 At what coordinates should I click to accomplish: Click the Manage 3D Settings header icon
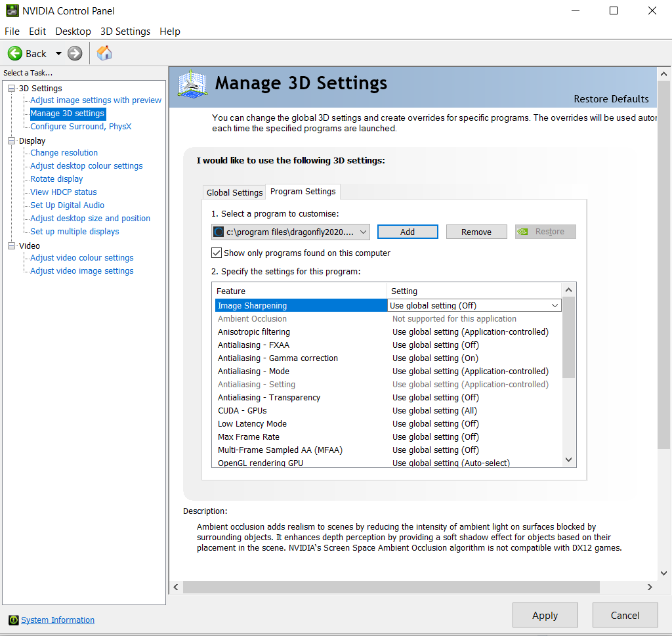[192, 85]
